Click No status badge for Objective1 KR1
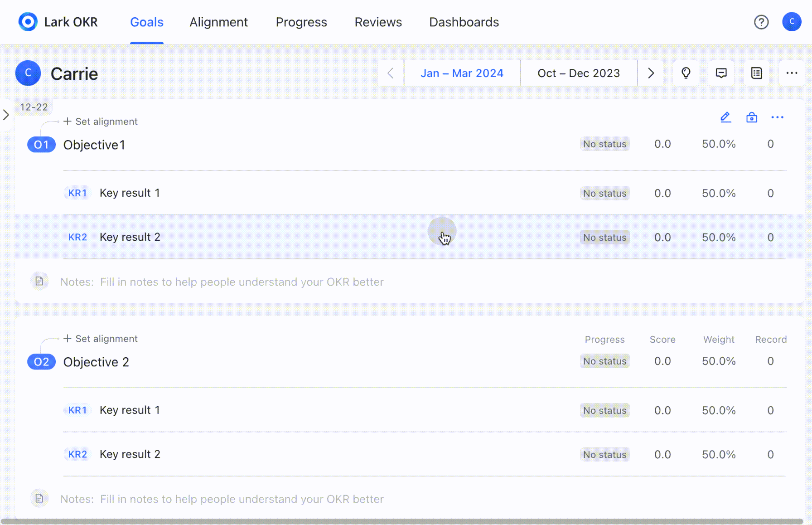Viewport: 812px width, 525px height. click(604, 193)
